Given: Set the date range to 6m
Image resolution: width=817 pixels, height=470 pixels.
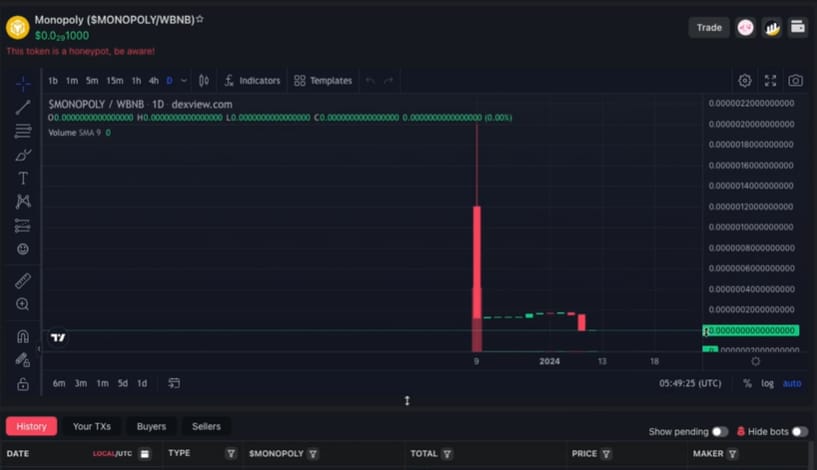Looking at the screenshot, I should 59,384.
